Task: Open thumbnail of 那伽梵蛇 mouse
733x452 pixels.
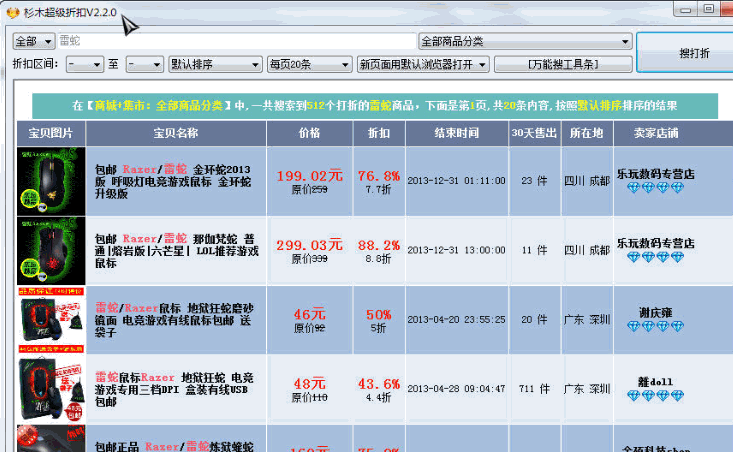Action: pyautogui.click(x=51, y=251)
